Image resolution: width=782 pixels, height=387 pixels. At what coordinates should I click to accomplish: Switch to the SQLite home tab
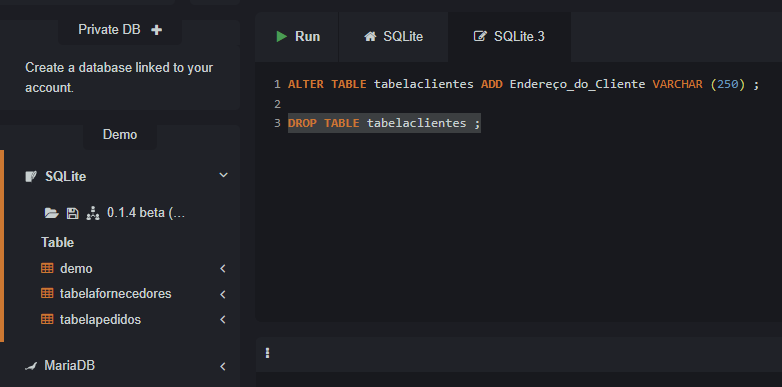coord(393,36)
